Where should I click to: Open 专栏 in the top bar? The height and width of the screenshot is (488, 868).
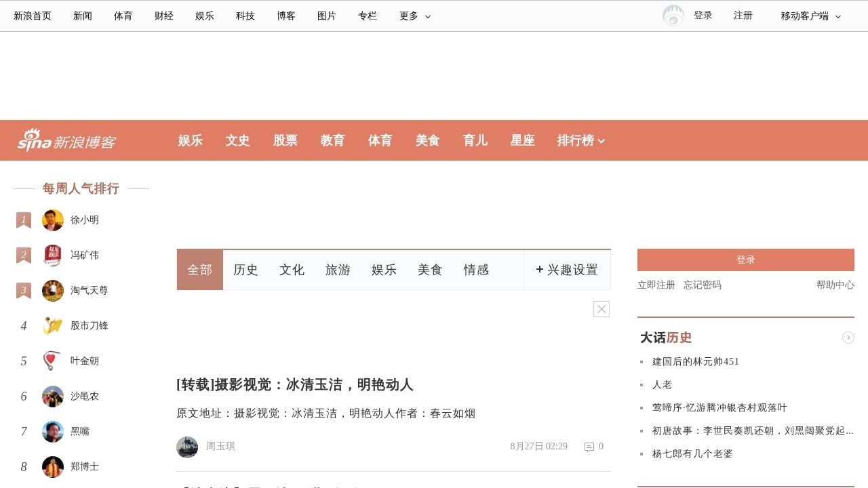tap(368, 16)
